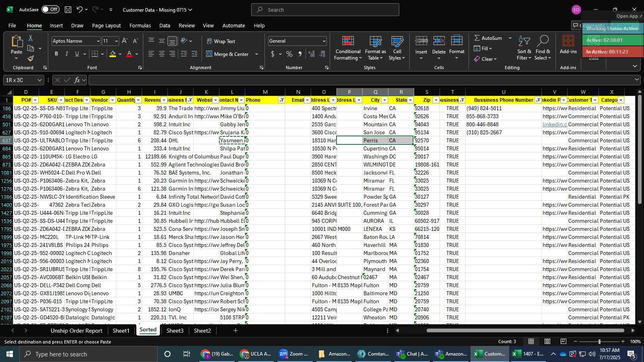Open filter dropdown for Zip column
Screen dimensions: 644x362
pyautogui.click(x=436, y=100)
